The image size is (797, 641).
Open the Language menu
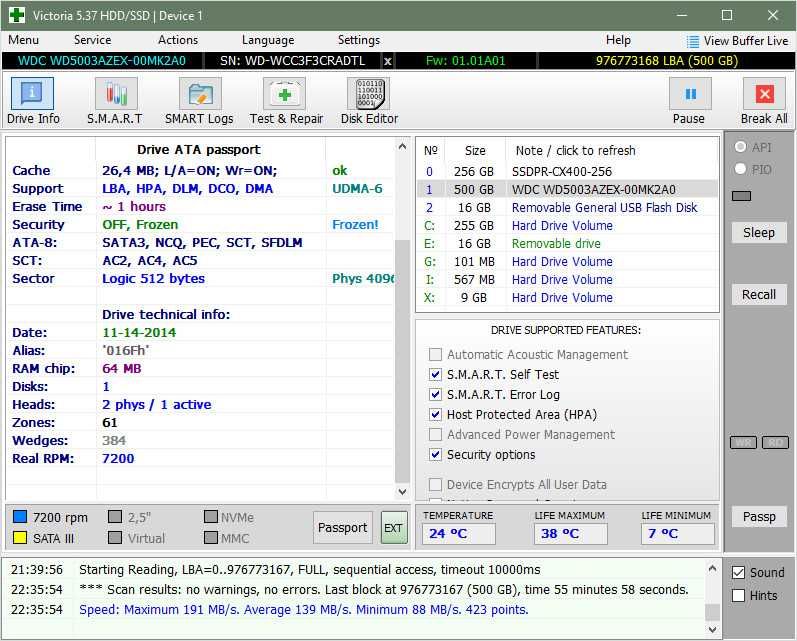(268, 40)
